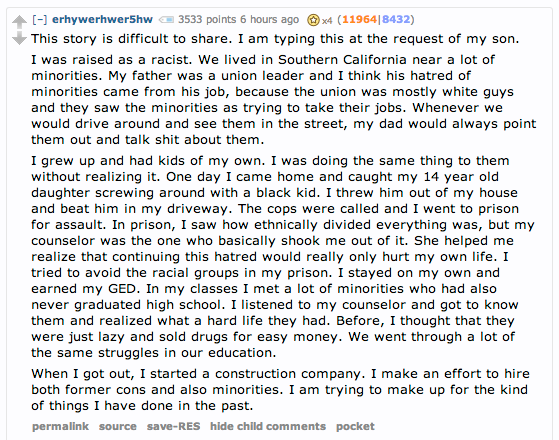The image size is (559, 440).
Task: Open the permalink for this comment
Action: tap(60, 426)
